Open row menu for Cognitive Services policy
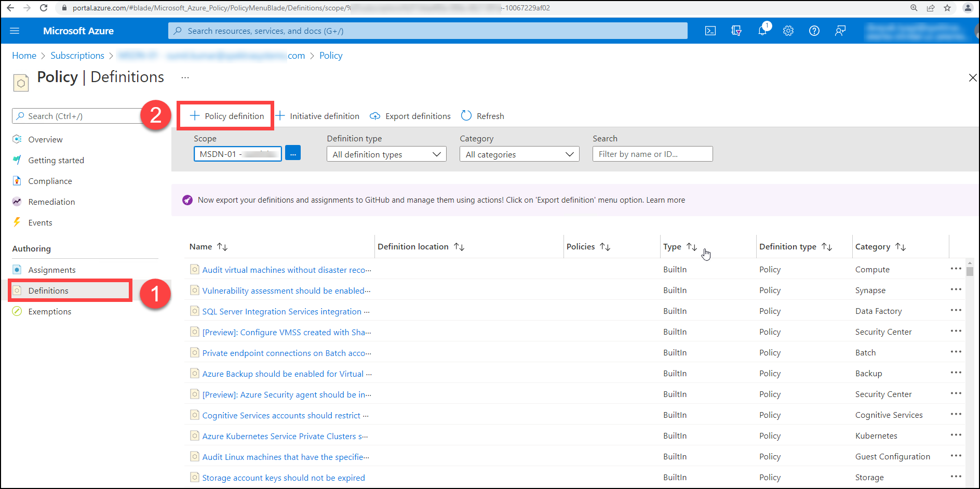Screen dimensions: 980x489 click(x=956, y=414)
